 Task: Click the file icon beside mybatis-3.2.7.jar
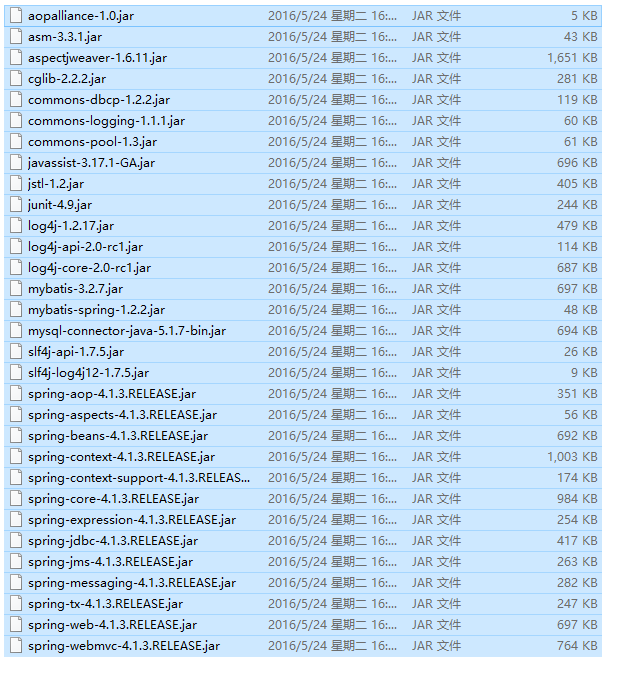16,289
